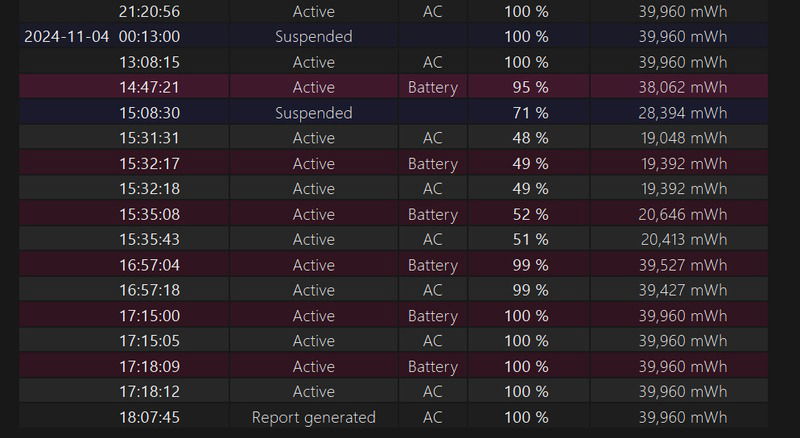Image resolution: width=800 pixels, height=438 pixels.
Task: Select the 38,062 mWh capacity value
Action: 683,87
